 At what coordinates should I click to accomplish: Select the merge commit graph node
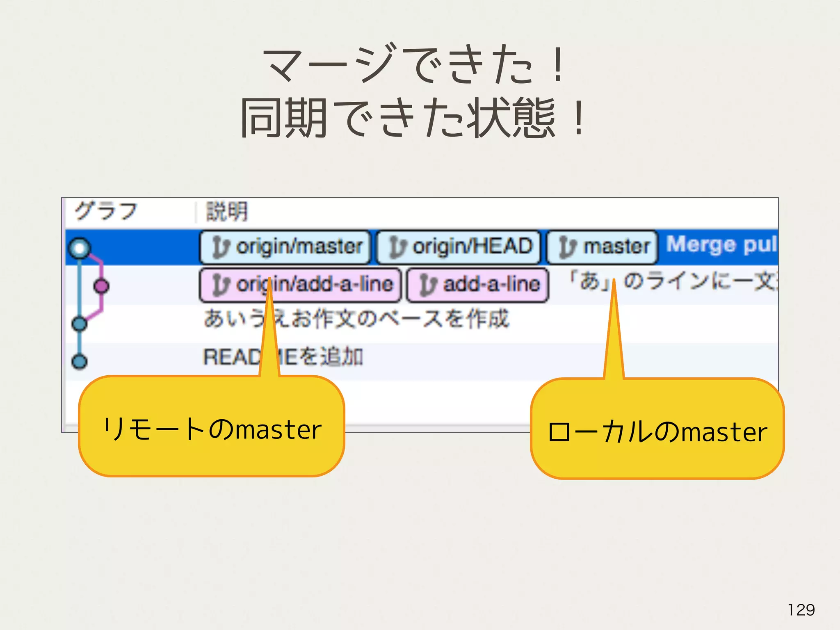[x=80, y=248]
